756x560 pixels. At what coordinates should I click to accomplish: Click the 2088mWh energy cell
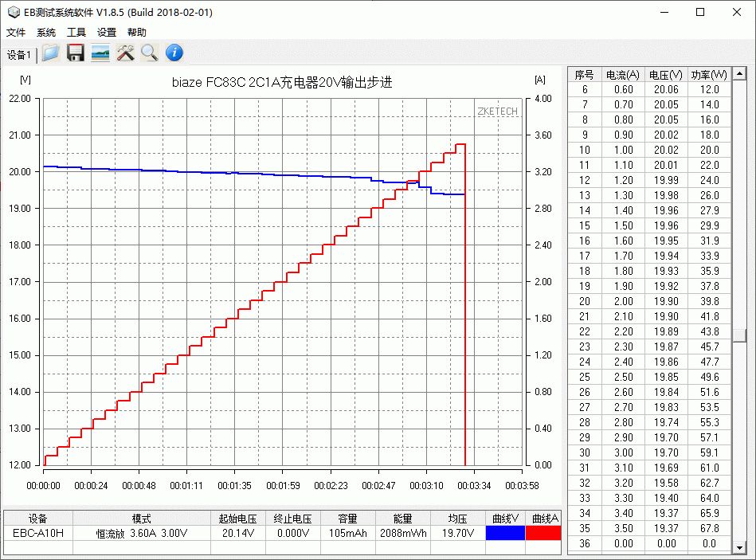(x=402, y=533)
